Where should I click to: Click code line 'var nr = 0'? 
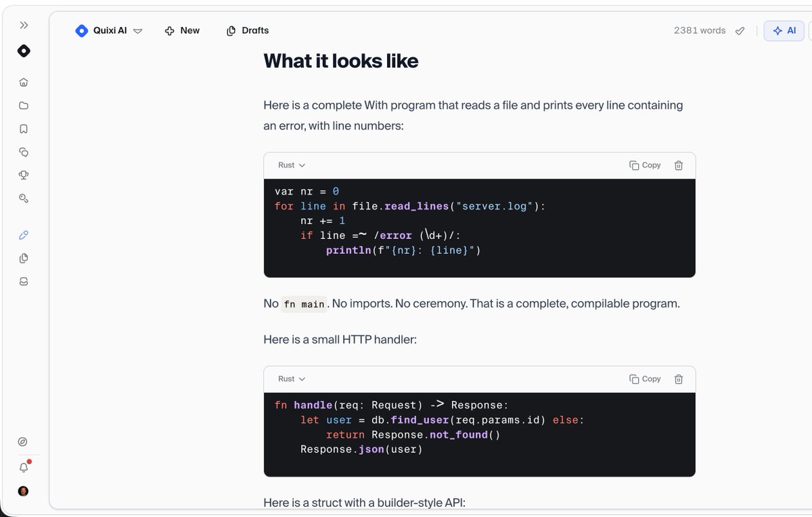(x=307, y=192)
